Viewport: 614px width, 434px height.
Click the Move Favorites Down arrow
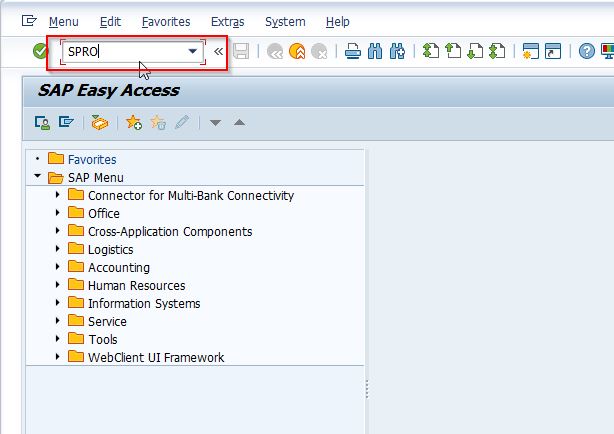click(215, 123)
